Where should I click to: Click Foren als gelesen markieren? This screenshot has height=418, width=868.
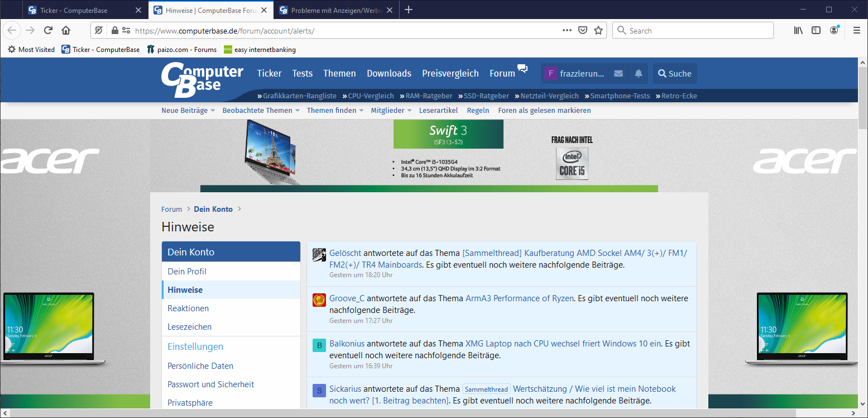coord(544,110)
